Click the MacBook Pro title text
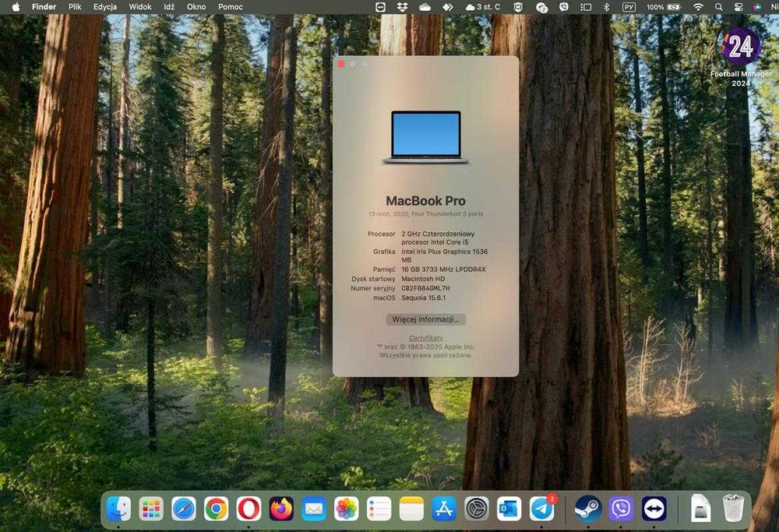 pos(426,201)
